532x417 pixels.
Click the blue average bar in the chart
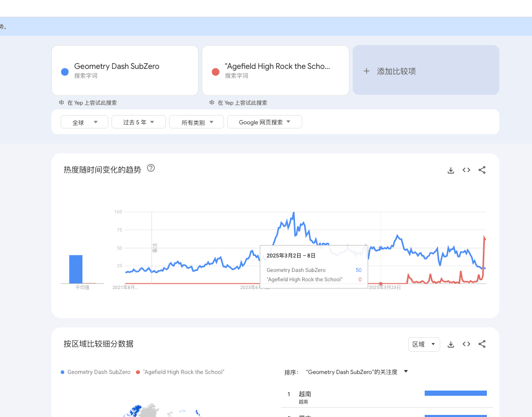[x=76, y=269]
